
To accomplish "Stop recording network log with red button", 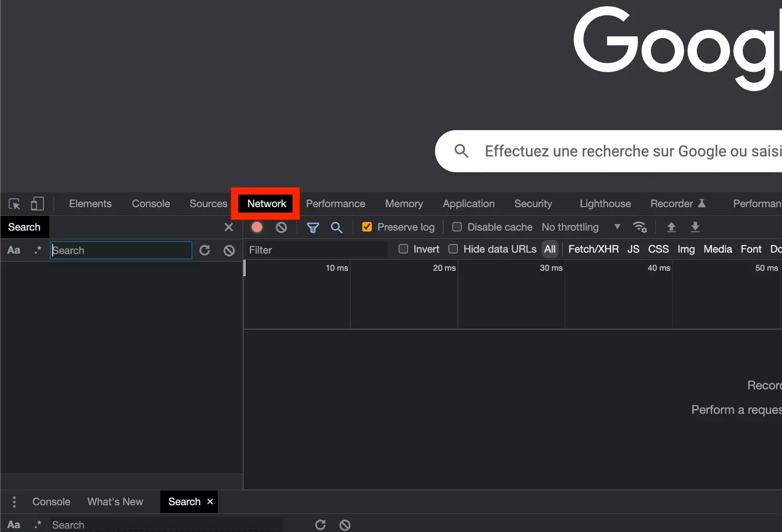I will tap(257, 227).
